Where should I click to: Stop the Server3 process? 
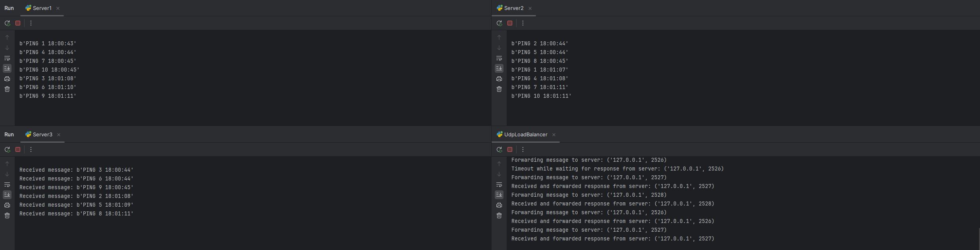[x=18, y=149]
